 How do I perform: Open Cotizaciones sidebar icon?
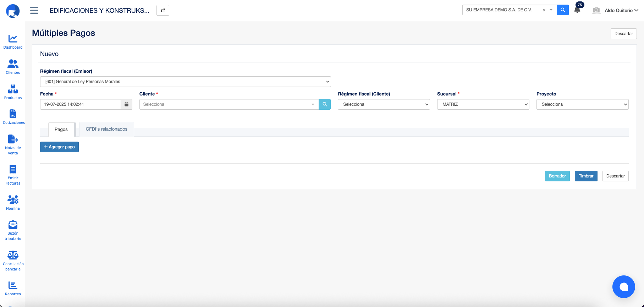point(13,114)
